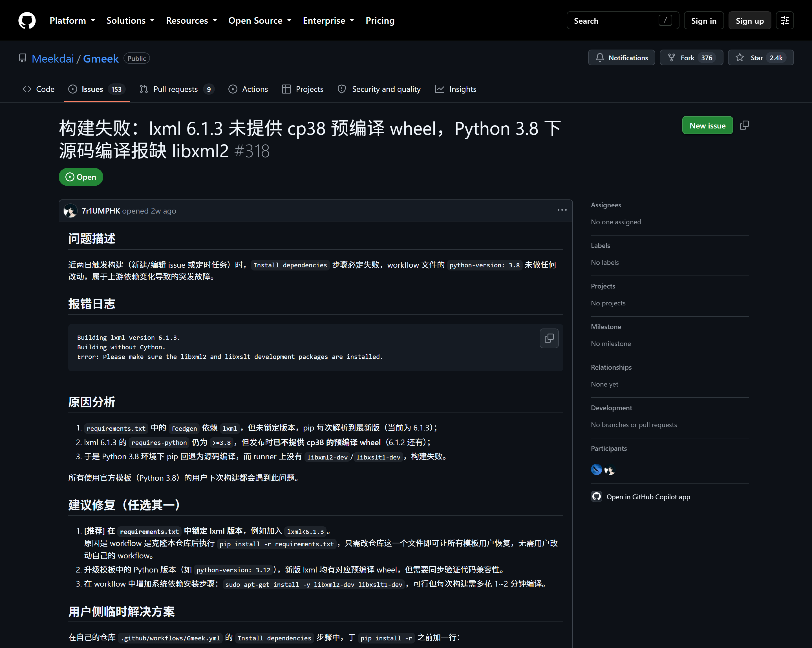
Task: Star the Gmeek repository
Action: coord(761,57)
